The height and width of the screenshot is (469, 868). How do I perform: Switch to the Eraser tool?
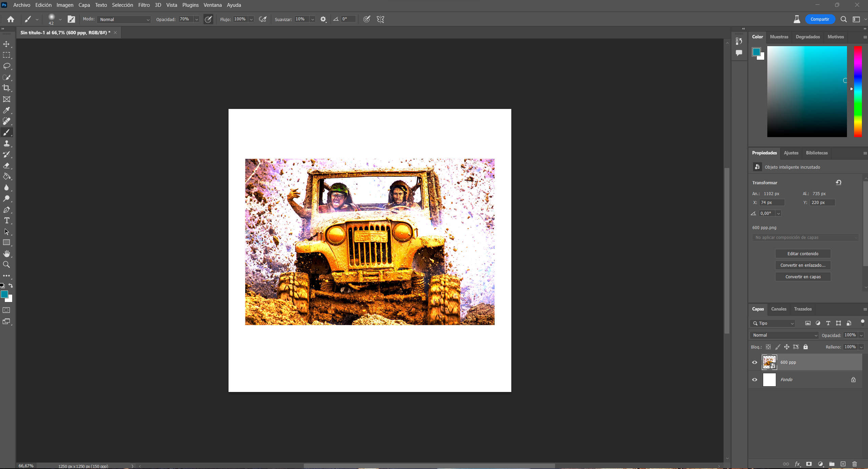click(7, 165)
